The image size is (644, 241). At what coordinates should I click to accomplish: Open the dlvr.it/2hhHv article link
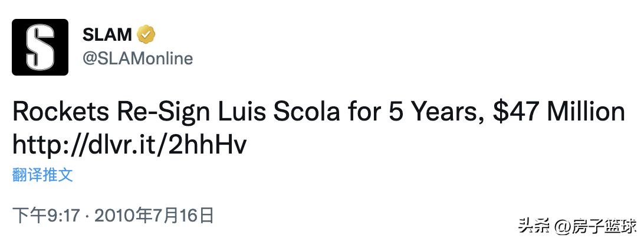[x=129, y=144]
